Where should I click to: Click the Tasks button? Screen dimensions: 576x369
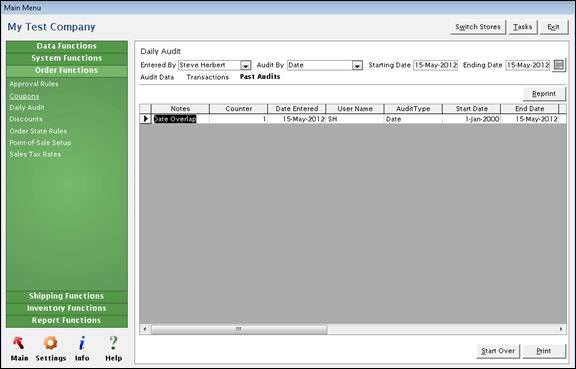click(x=523, y=27)
